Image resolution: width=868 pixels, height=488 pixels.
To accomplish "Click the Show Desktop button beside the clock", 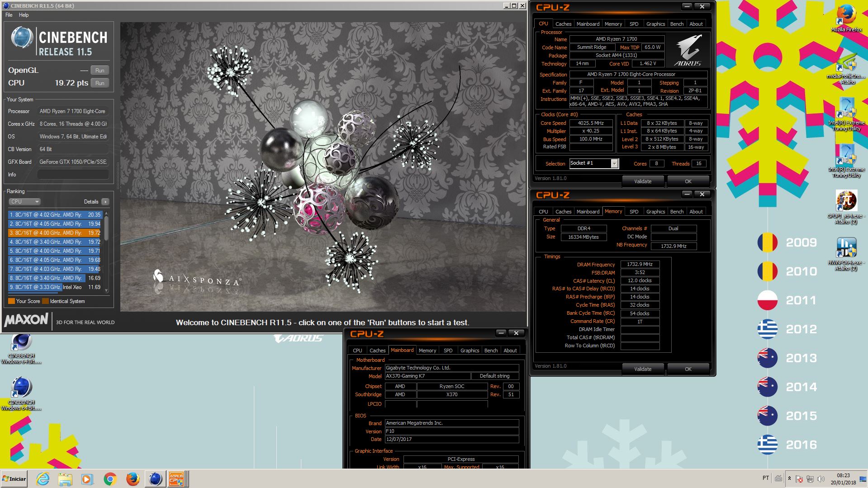I will click(864, 479).
